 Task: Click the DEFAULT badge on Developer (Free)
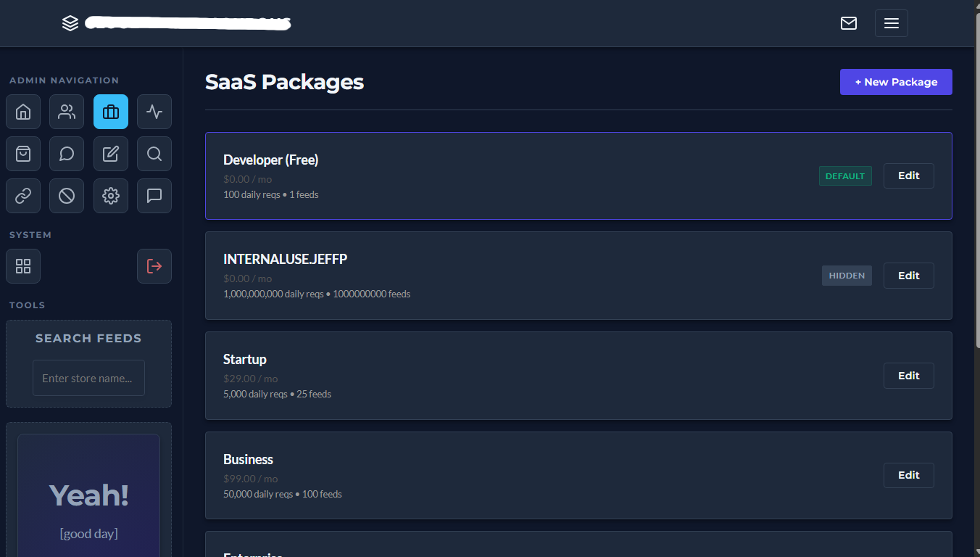click(845, 176)
